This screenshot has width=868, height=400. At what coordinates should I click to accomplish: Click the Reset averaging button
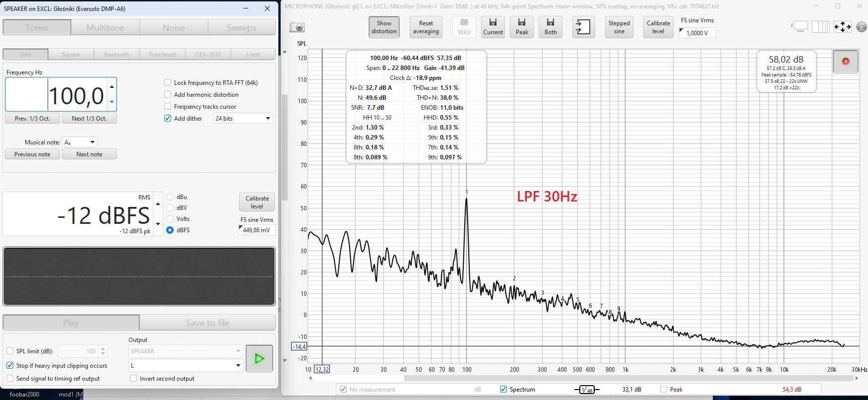pyautogui.click(x=426, y=27)
